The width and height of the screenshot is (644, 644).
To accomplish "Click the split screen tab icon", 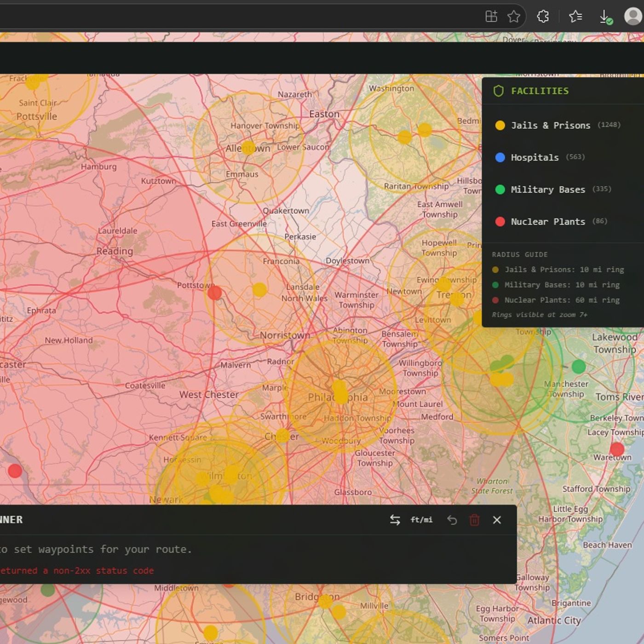I will click(491, 16).
